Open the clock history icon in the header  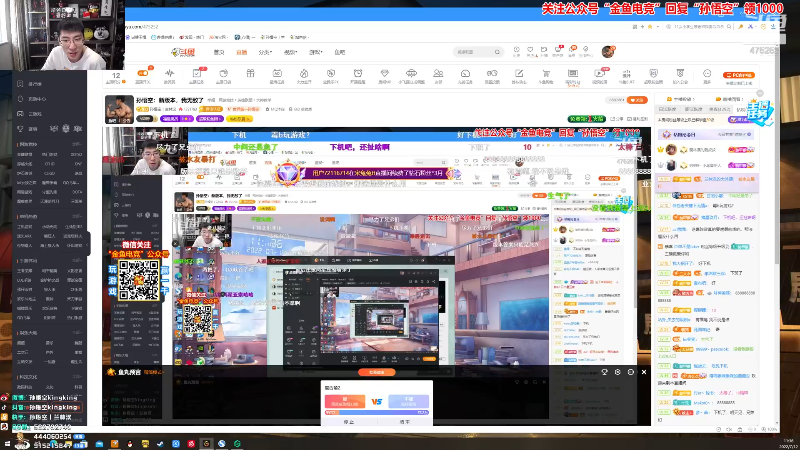coord(516,51)
